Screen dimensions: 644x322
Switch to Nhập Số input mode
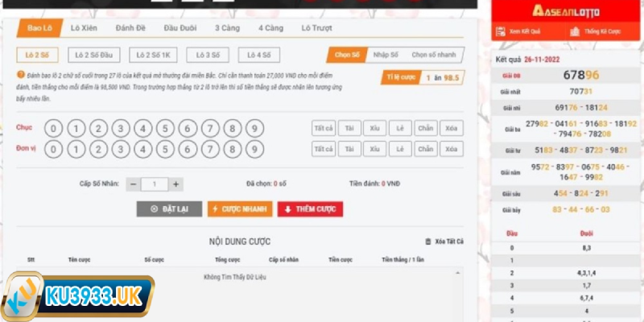coord(386,55)
